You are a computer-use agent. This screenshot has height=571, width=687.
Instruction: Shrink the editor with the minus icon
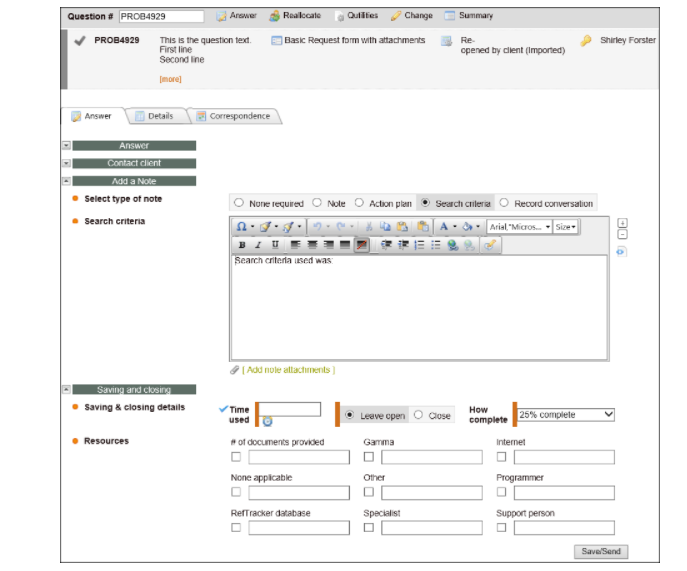pyautogui.click(x=622, y=235)
